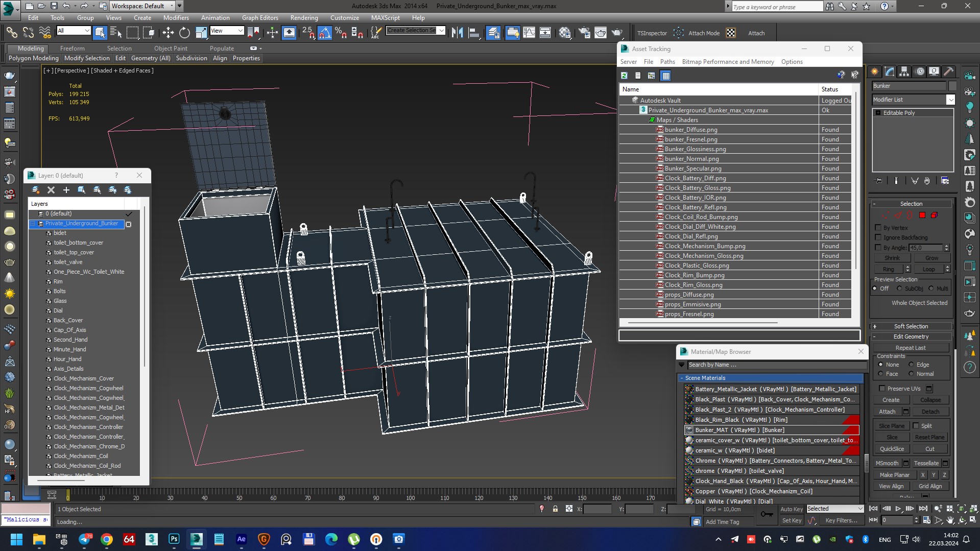Set constraint to Edge
The image size is (980, 551).
(912, 365)
